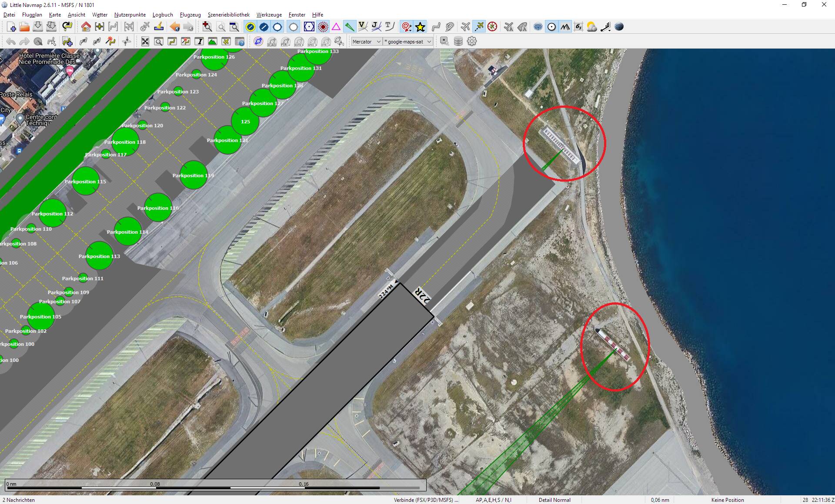
Task: Select Parkposition 113 on the map
Action: coord(100,256)
